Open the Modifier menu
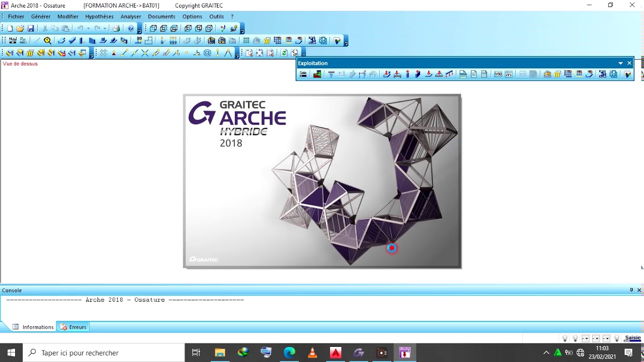 coord(68,17)
